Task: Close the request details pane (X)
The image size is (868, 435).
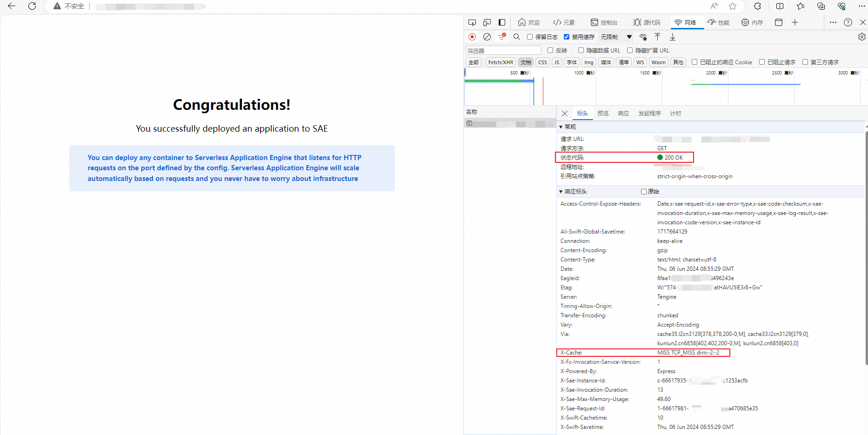Action: [x=565, y=114]
